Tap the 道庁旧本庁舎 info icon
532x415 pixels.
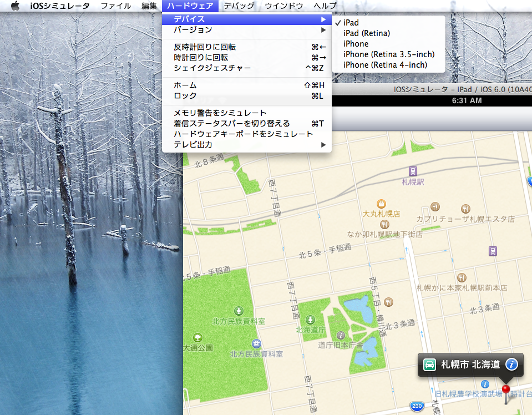[341, 335]
